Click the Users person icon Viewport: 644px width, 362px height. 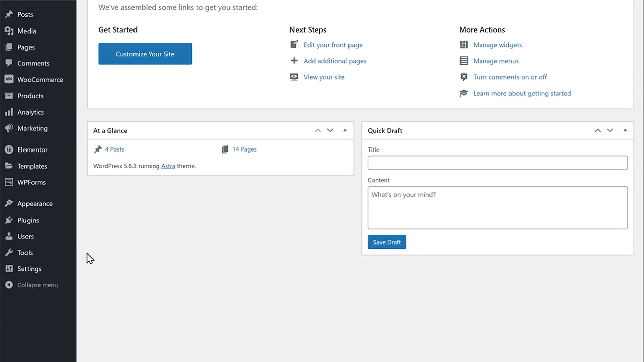coord(9,236)
